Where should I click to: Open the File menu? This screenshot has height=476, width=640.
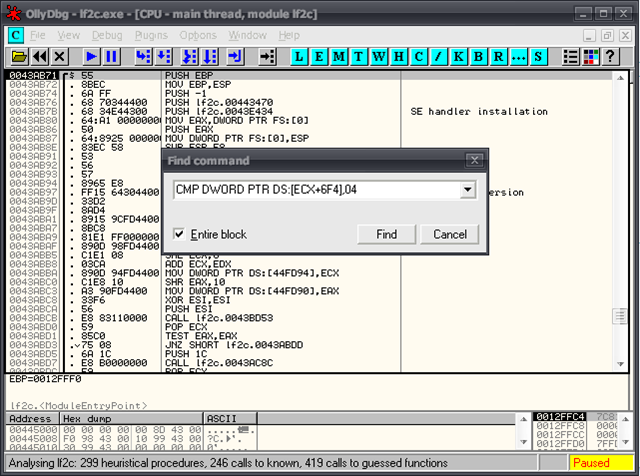[38, 36]
